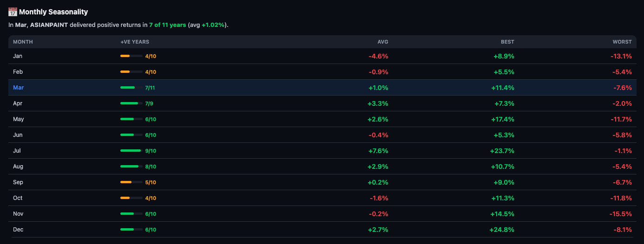Click the May 6/10 count label
The height and width of the screenshot is (244, 644).
[x=151, y=119]
